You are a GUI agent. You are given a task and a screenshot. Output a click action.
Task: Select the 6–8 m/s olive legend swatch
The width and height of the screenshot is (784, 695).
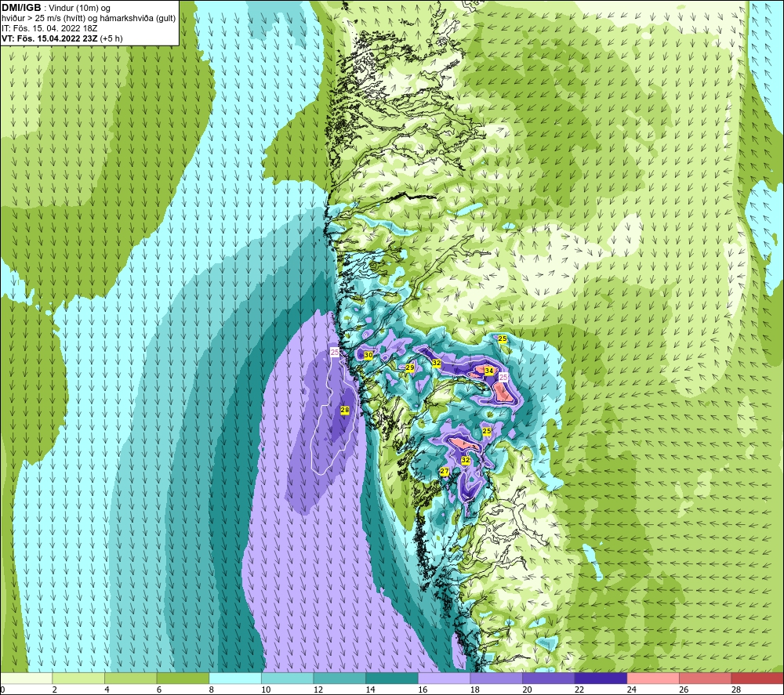click(x=183, y=678)
